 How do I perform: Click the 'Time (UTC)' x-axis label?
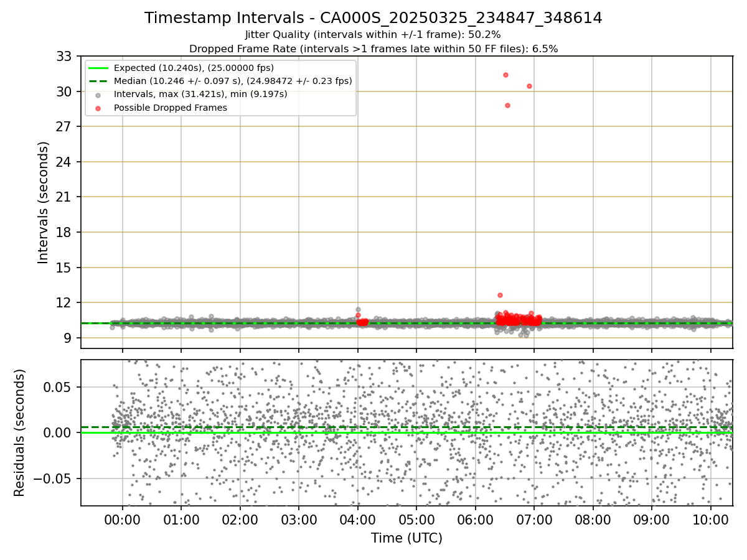pos(406,538)
